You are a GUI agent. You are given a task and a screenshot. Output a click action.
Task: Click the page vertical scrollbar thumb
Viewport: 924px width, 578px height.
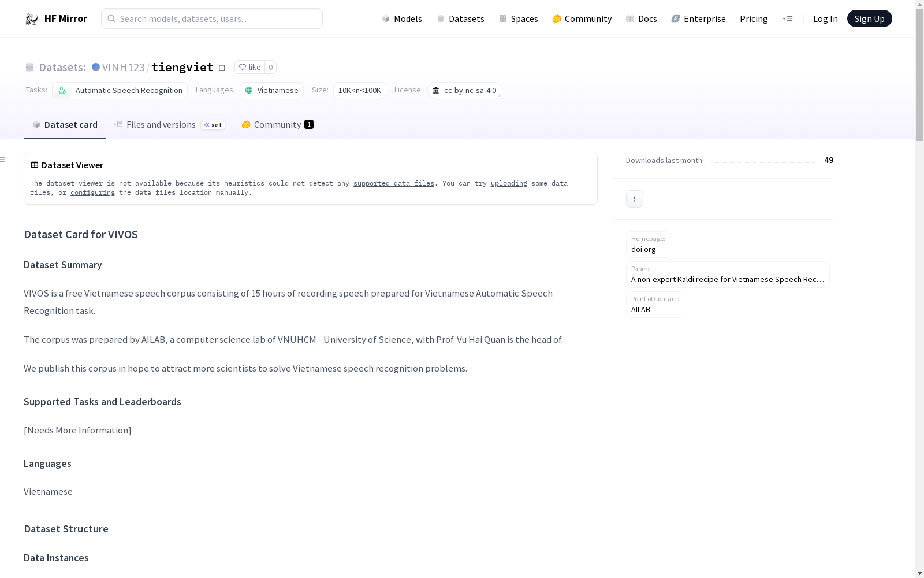(919, 74)
